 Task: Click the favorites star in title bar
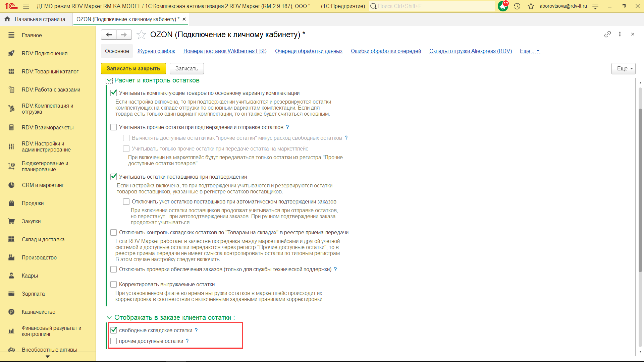pyautogui.click(x=531, y=6)
